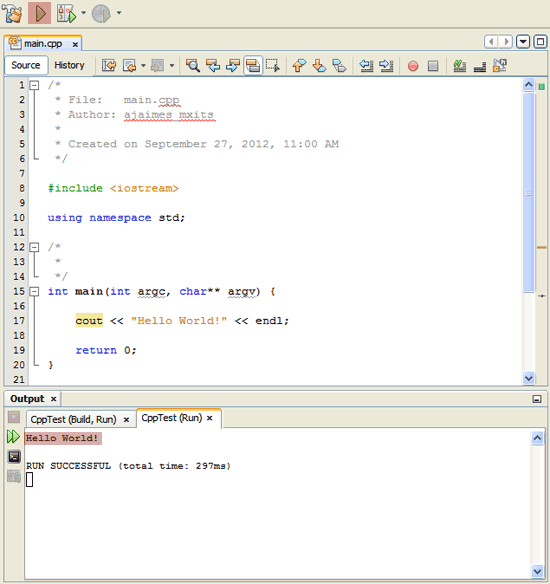This screenshot has height=584, width=550.
Task: Find the previous occurrence
Action: pos(213,66)
